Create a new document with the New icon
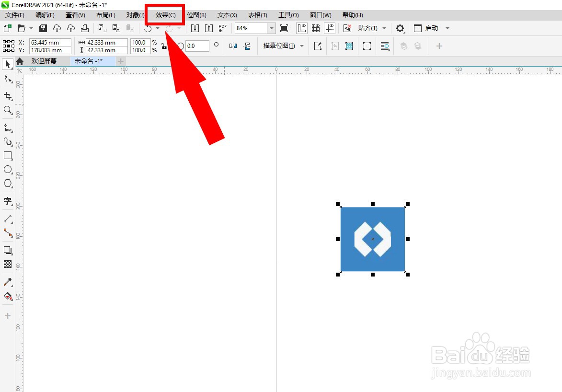 [x=8, y=28]
